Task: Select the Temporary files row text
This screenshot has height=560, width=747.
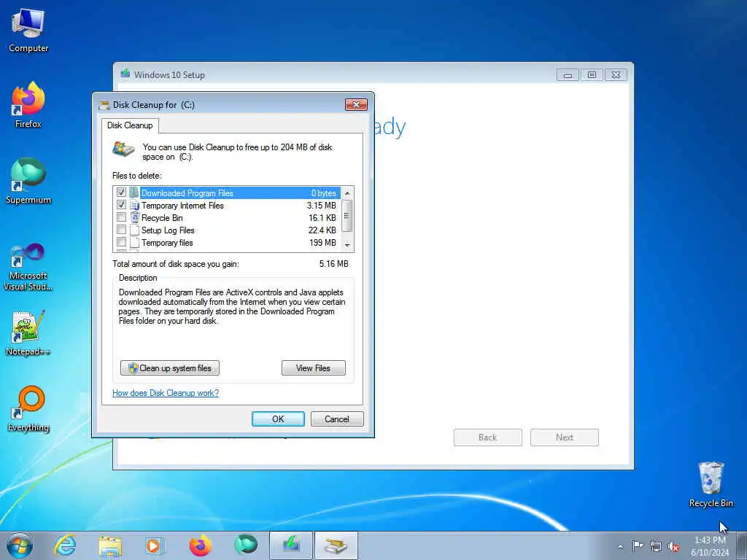Action: [x=167, y=242]
